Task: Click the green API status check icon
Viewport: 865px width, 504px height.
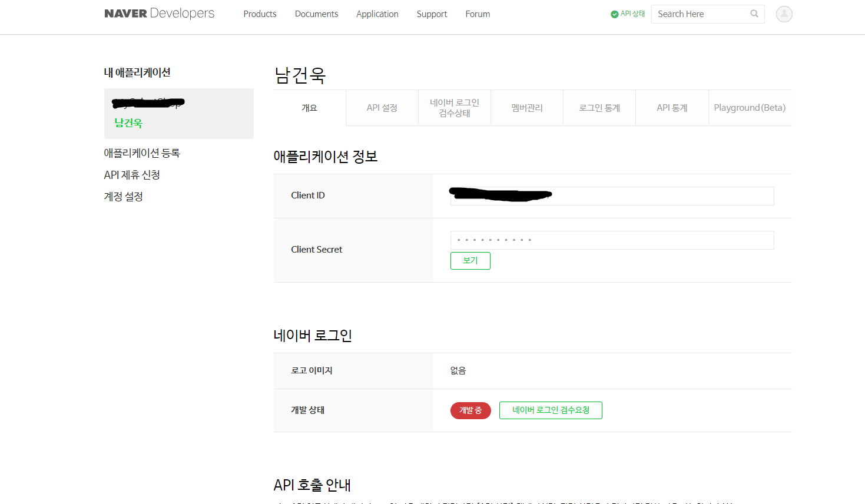Action: (x=615, y=14)
